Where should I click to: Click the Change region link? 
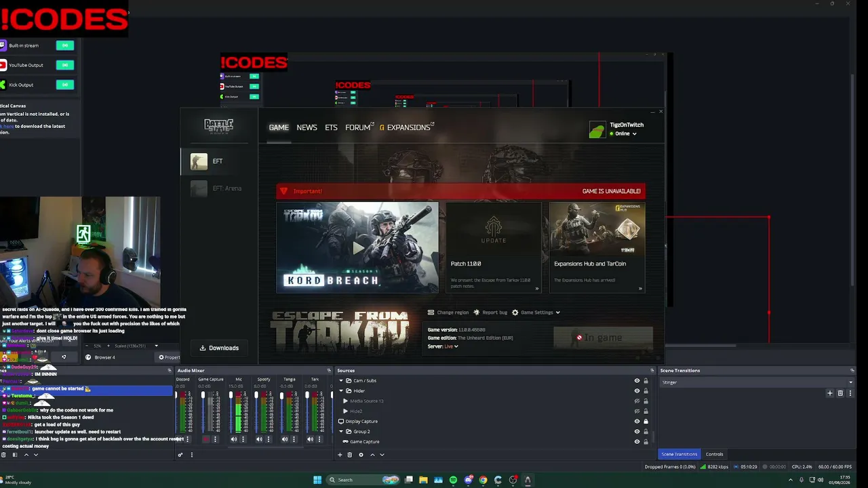tap(448, 312)
